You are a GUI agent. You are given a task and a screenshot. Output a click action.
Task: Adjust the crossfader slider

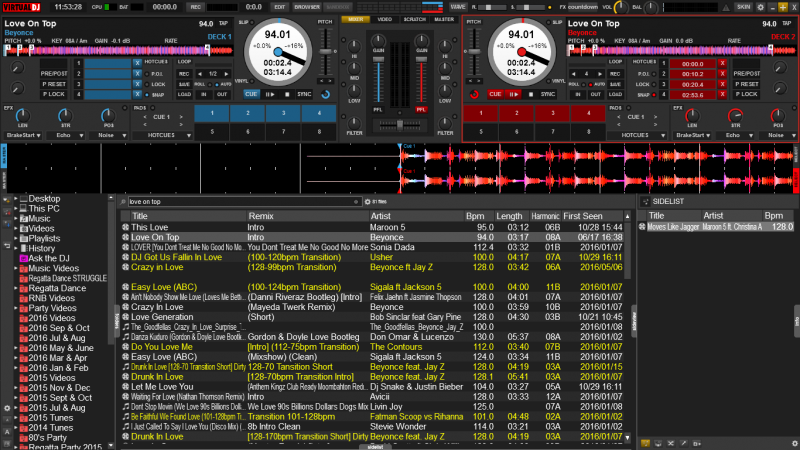coord(399,124)
